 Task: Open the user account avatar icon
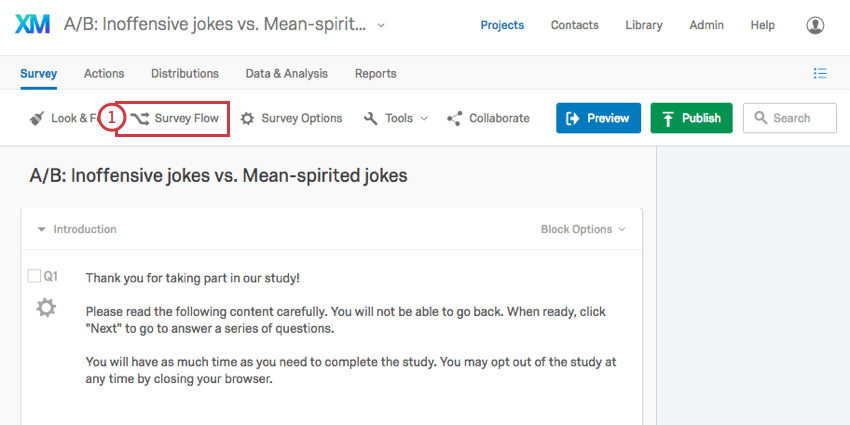pyautogui.click(x=815, y=25)
